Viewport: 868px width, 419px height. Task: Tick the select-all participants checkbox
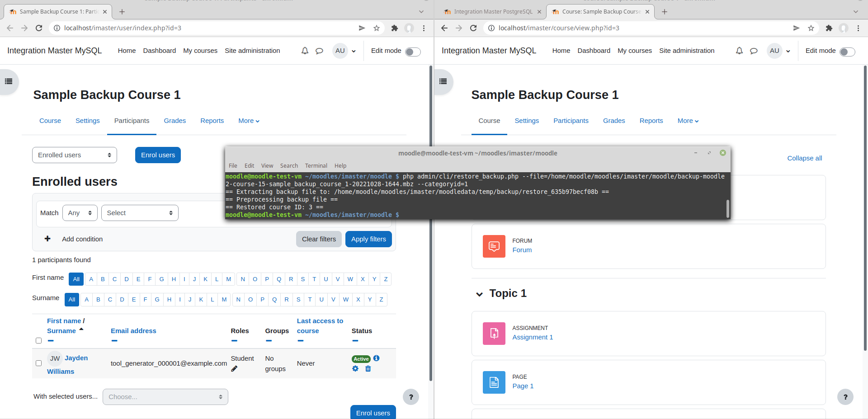pos(38,341)
